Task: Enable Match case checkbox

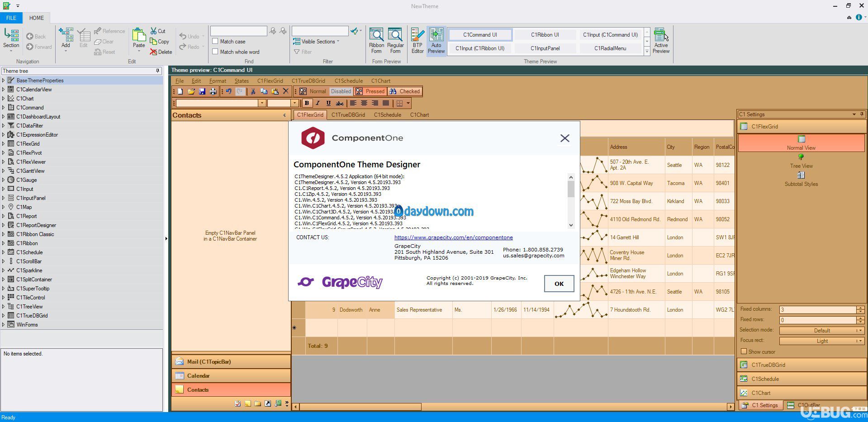Action: (x=215, y=41)
